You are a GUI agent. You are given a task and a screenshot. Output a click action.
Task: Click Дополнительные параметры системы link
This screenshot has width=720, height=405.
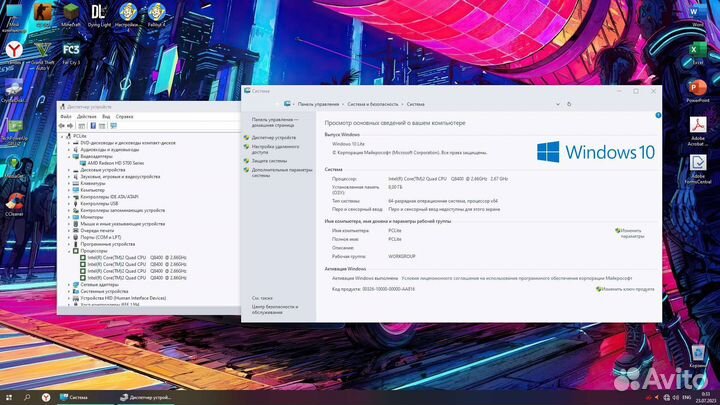282,172
